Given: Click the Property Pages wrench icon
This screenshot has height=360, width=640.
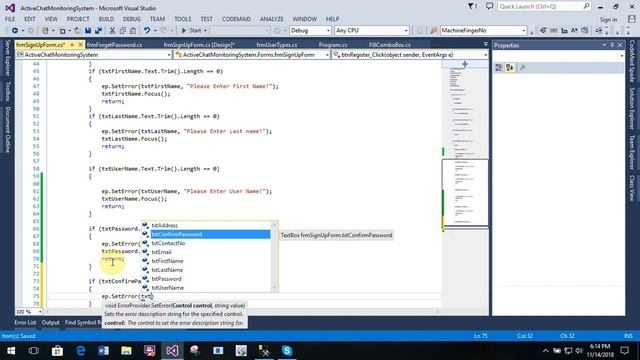Looking at the screenshot, I should [x=522, y=68].
